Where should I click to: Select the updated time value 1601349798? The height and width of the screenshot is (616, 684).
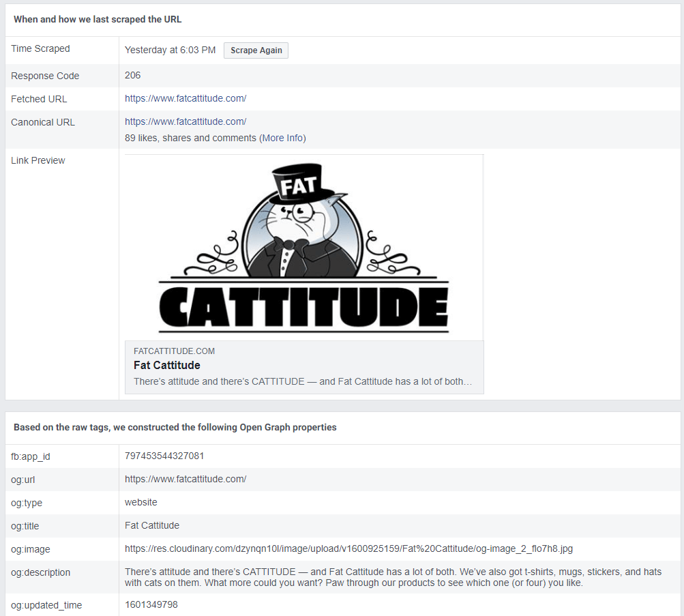tap(151, 604)
